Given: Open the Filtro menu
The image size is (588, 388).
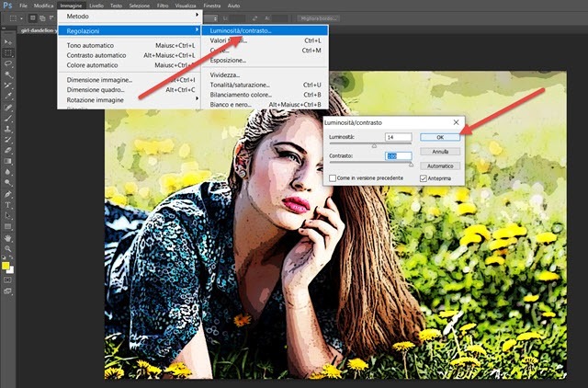Looking at the screenshot, I should click(x=163, y=6).
